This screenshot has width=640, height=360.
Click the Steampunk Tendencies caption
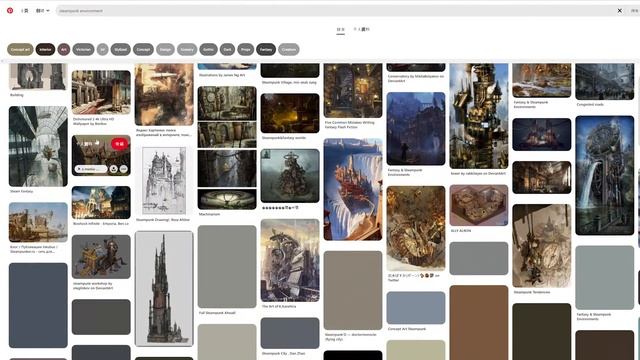(532, 292)
